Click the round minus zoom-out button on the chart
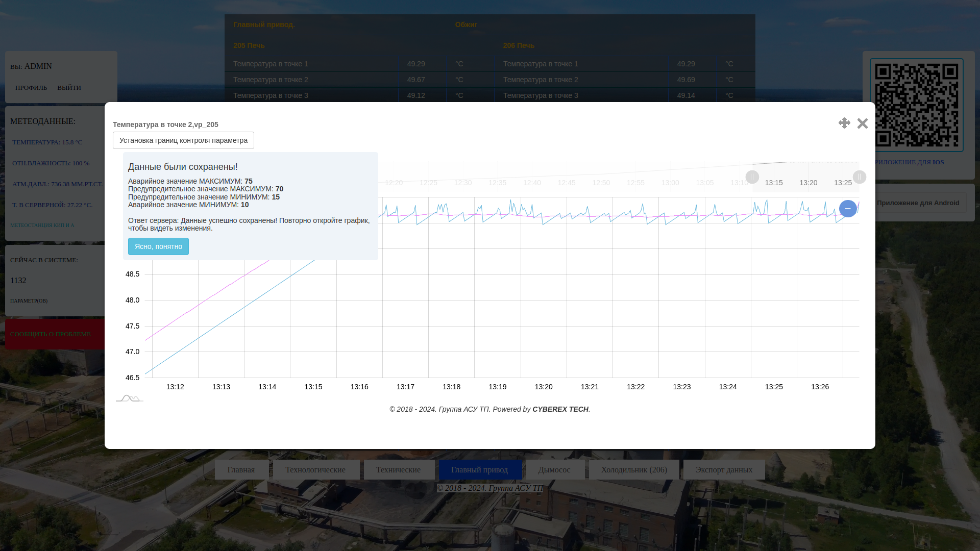Screen dimensions: 980x551 pos(848,209)
